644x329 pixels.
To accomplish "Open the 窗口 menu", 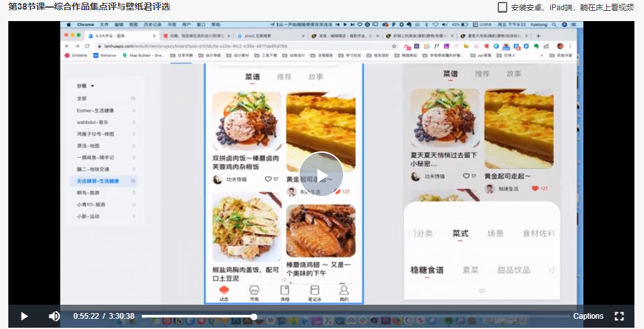I will pos(201,25).
